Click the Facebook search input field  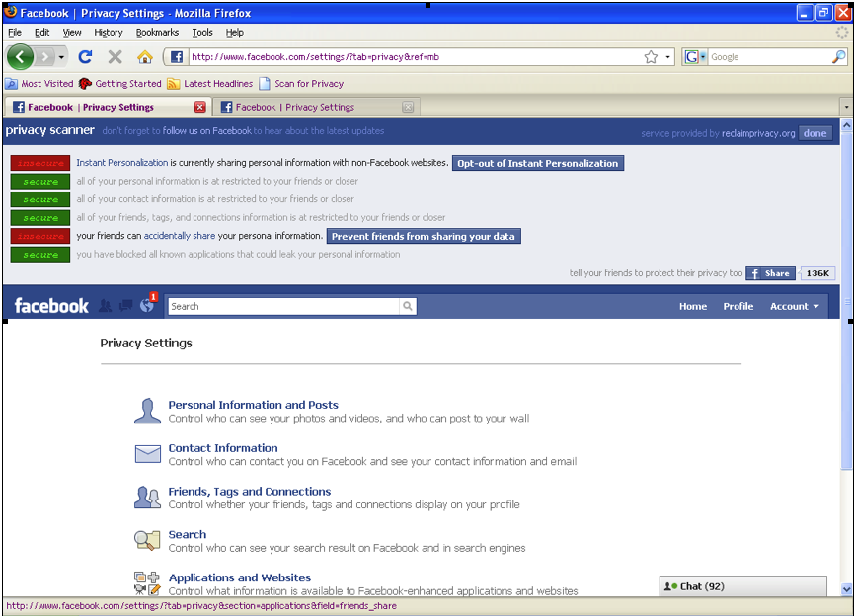coord(283,306)
